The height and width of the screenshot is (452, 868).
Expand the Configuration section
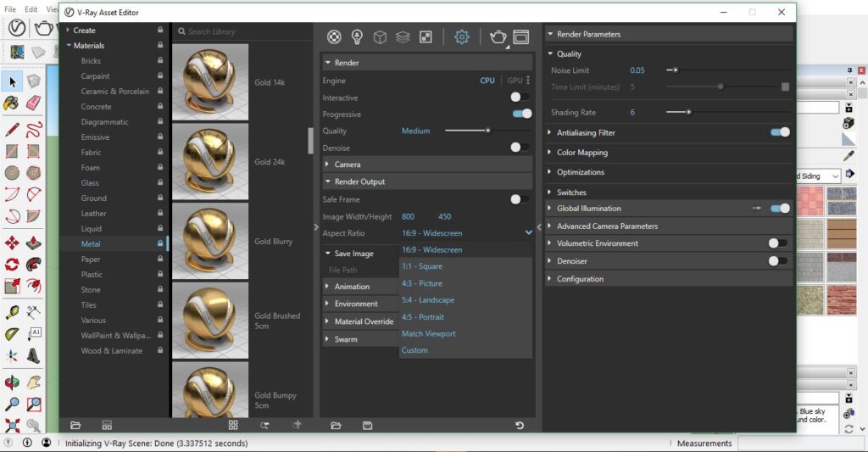pos(669,279)
